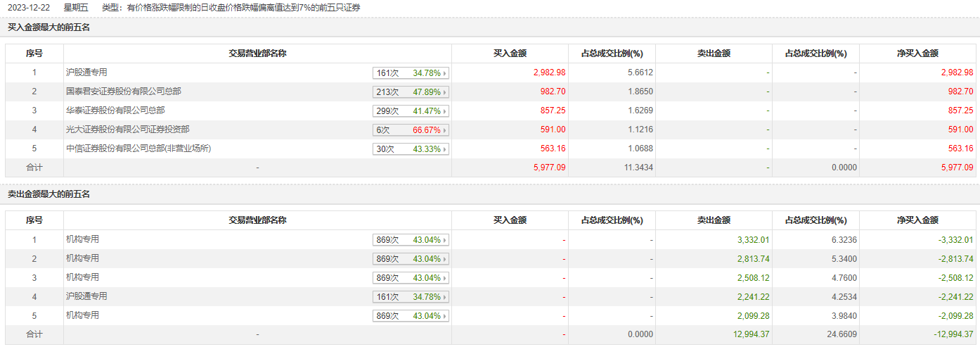Click 净买入金额 header in the sell table
Viewport: 980px width, 347px height.
pyautogui.click(x=918, y=220)
